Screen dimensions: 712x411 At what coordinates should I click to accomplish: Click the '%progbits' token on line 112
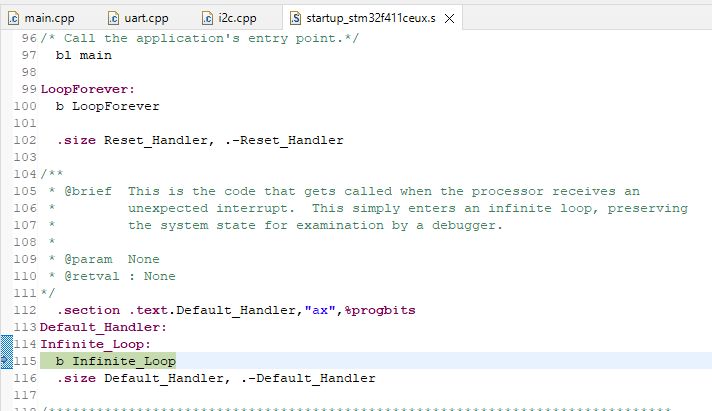[380, 310]
